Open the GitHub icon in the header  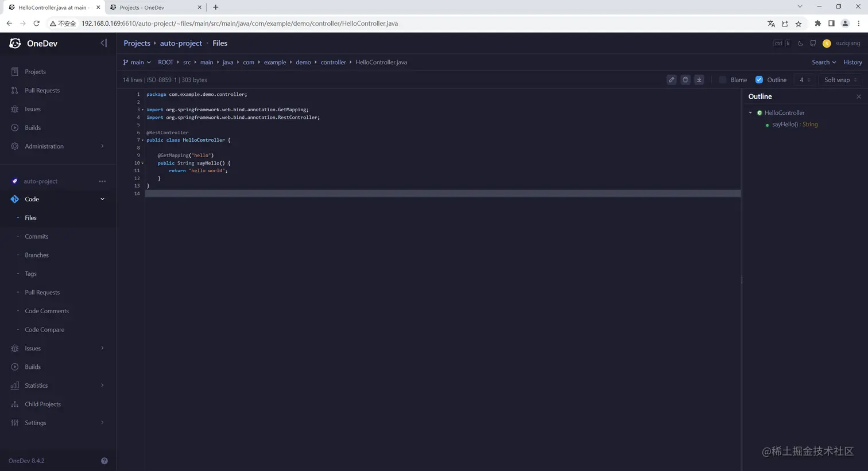point(813,43)
